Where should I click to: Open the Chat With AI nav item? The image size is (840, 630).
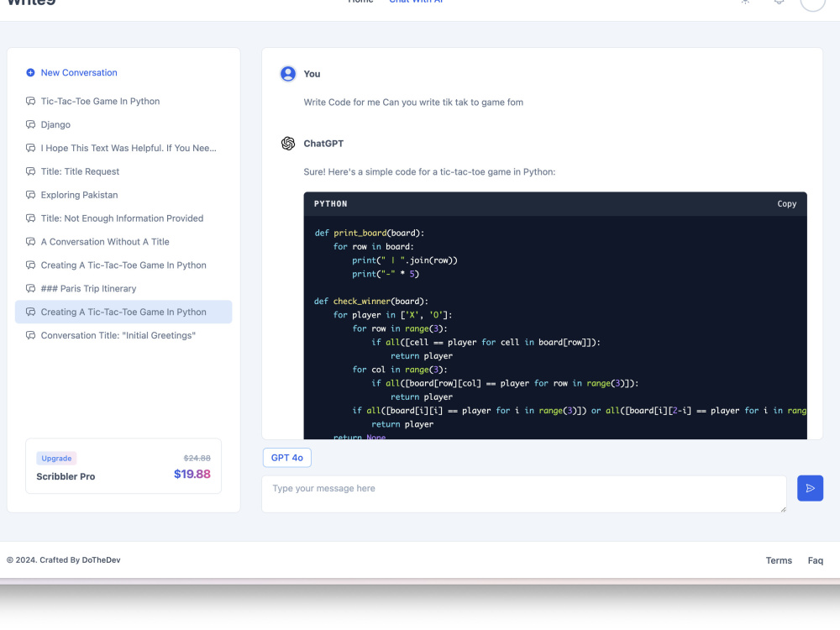(415, 2)
